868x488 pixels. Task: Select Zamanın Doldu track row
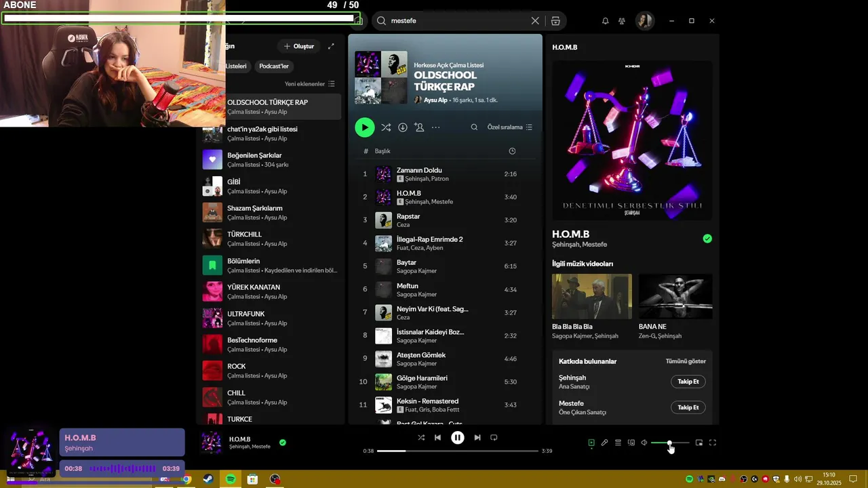(x=445, y=174)
